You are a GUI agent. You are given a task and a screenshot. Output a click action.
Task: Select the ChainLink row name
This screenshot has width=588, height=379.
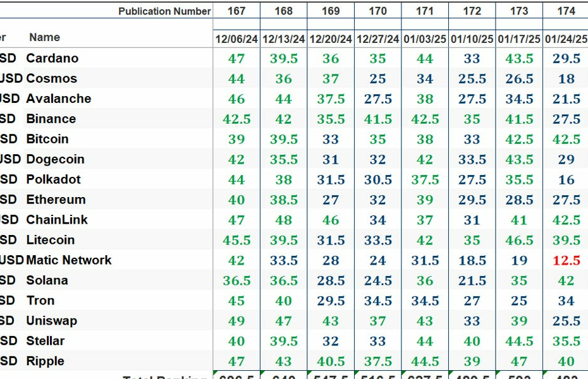click(x=57, y=220)
